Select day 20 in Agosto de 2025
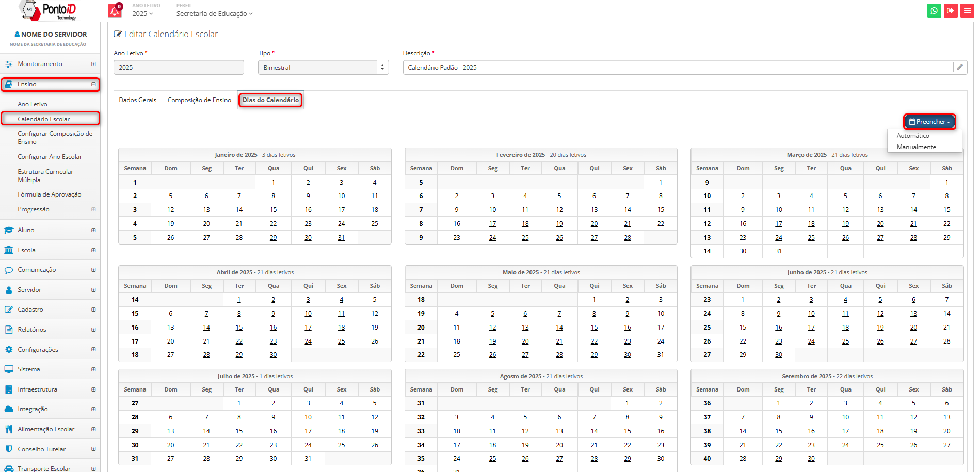Screen dimensions: 980x472 pos(559,445)
